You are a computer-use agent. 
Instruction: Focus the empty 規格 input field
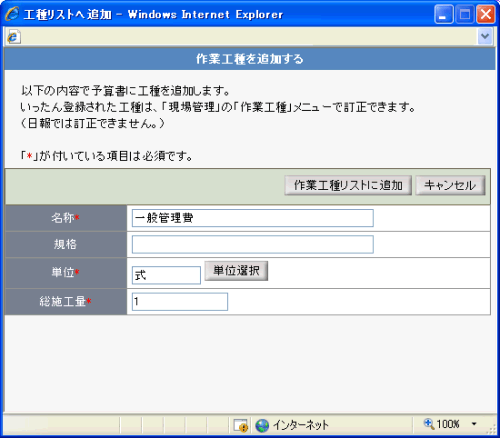click(x=253, y=244)
